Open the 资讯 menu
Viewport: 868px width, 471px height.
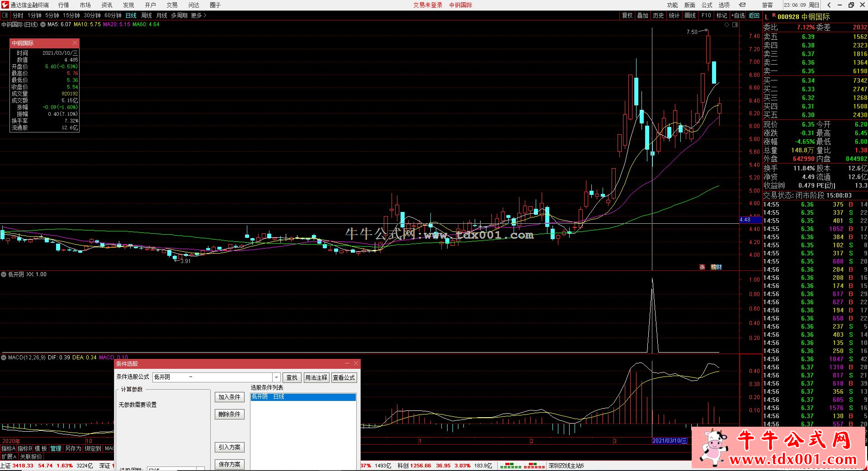click(107, 5)
